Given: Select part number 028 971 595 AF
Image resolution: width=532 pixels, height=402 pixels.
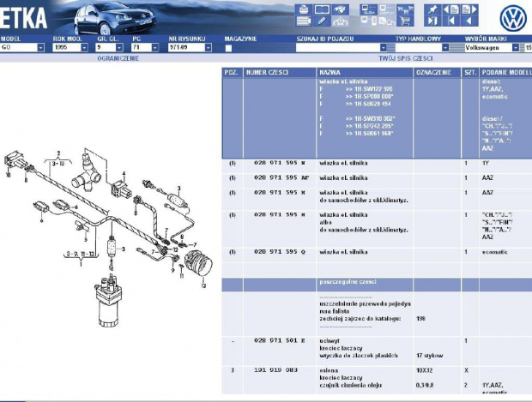Looking at the screenshot, I should (x=281, y=178).
